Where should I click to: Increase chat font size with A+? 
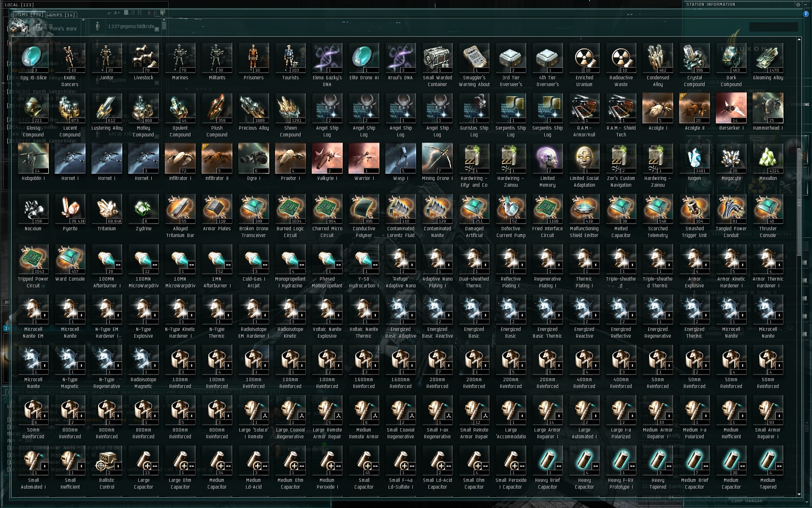117,13
